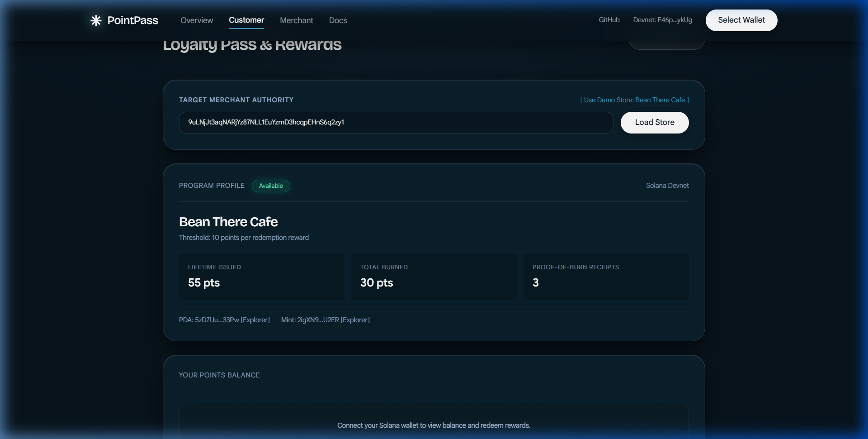Click the TOTAL BURNED label
Image resolution: width=868 pixels, height=439 pixels.
pyautogui.click(x=384, y=267)
